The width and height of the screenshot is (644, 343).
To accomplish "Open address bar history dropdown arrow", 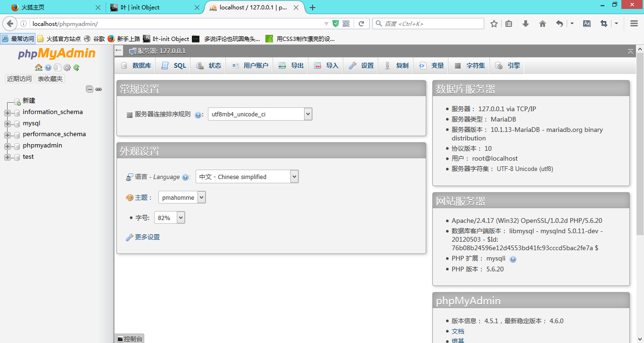I will [326, 24].
